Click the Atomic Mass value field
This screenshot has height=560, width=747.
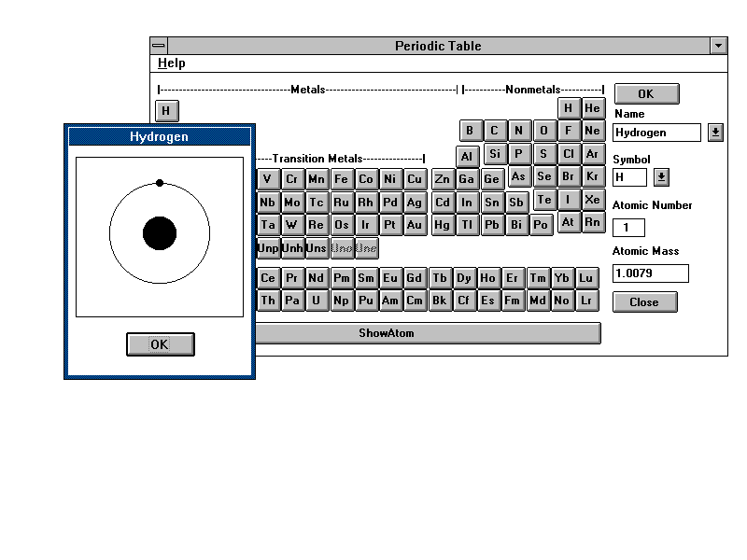click(x=650, y=273)
